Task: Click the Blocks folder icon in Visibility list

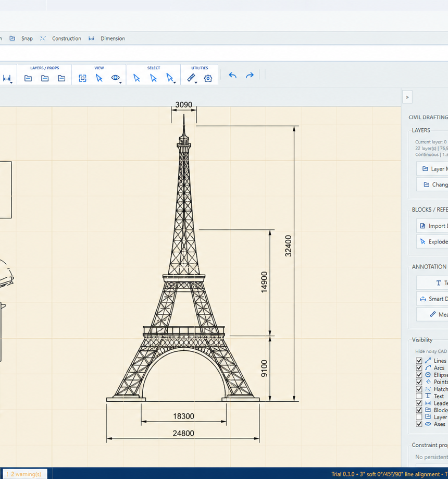Action: pos(428,410)
